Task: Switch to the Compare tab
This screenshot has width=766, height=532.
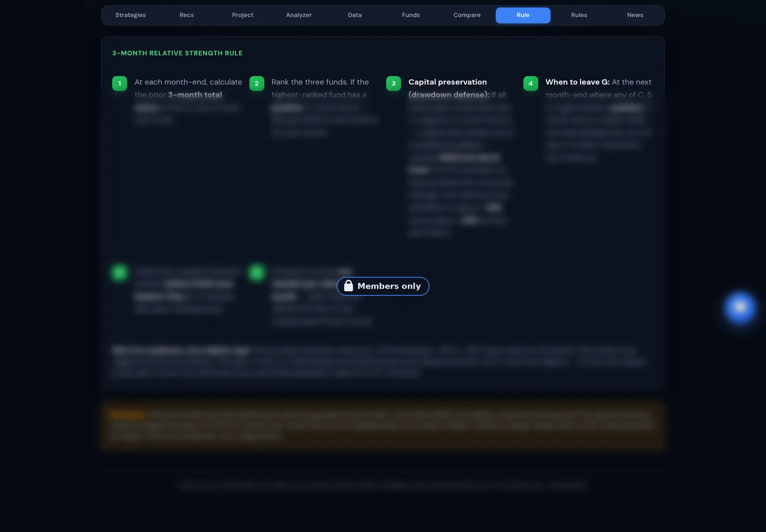Action: tap(467, 15)
